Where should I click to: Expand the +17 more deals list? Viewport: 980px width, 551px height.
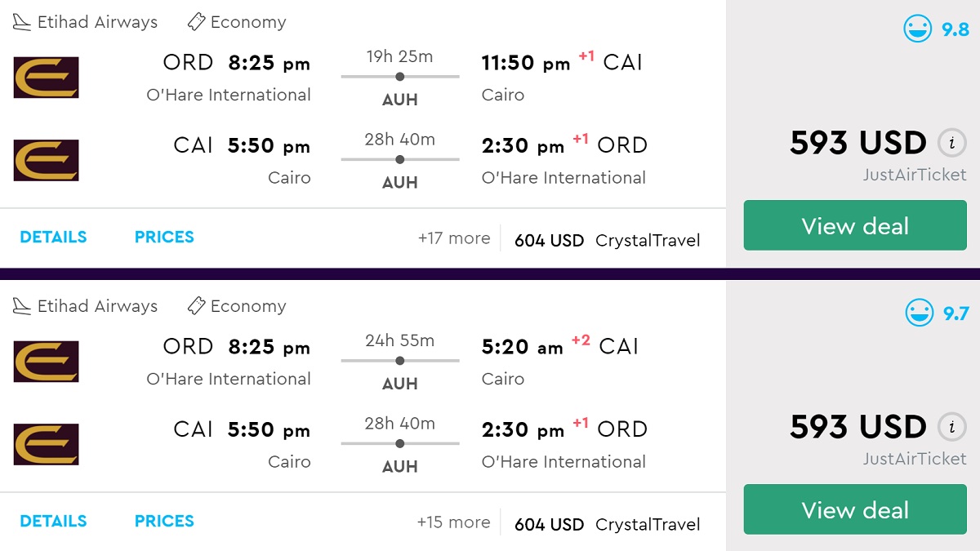coord(454,238)
